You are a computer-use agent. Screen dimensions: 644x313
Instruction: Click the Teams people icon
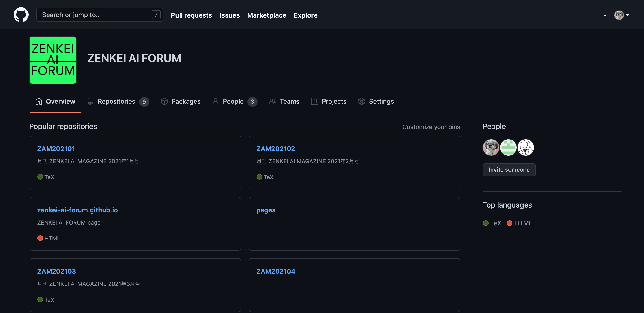[x=272, y=101]
